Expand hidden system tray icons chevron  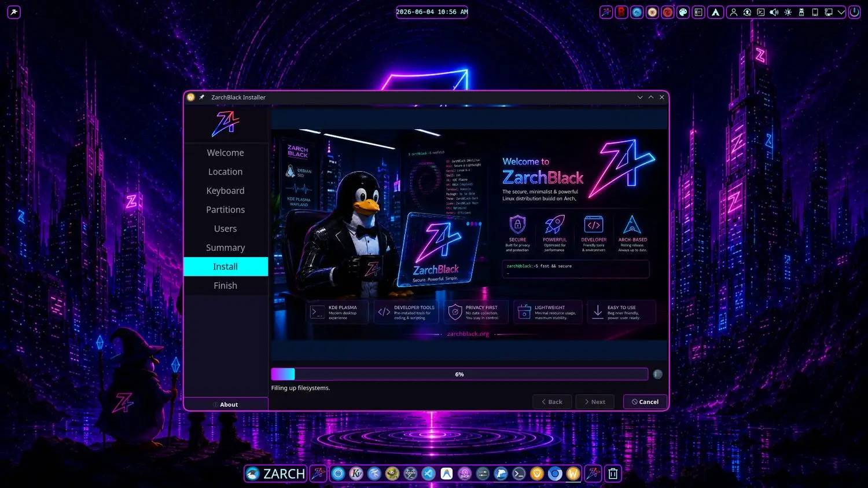(841, 12)
